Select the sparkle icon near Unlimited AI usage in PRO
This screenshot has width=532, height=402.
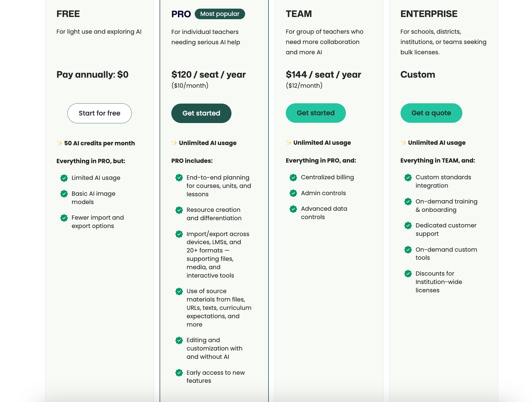pyautogui.click(x=174, y=143)
